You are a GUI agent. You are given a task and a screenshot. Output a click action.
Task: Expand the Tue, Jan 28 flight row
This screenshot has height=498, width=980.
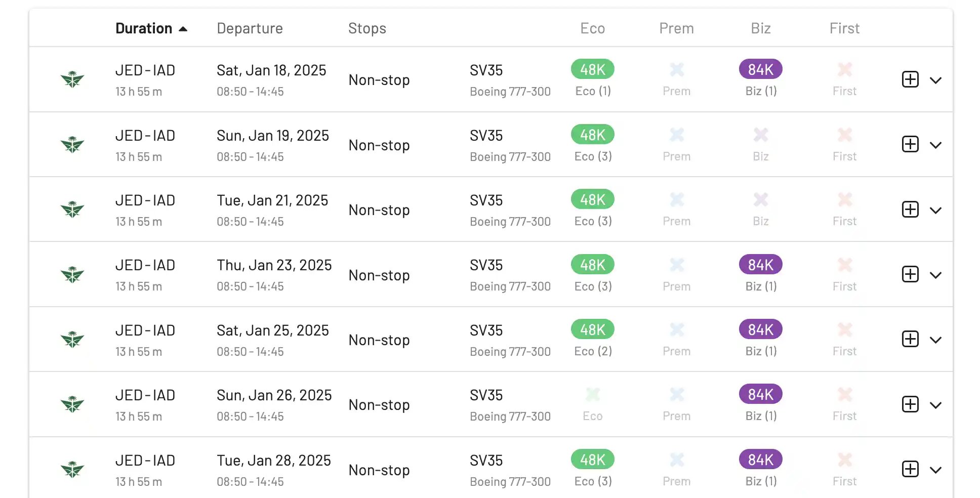pos(935,470)
